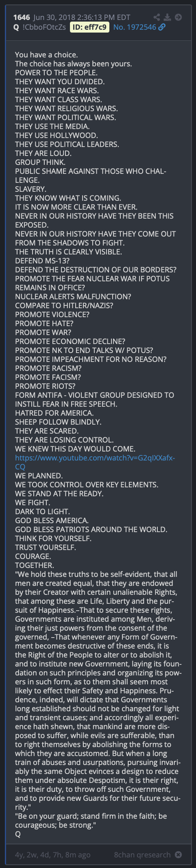Viewport: 196px width, 868px height.
Task: Click the X icon next to 8chan qresearch
Action: pos(178,855)
